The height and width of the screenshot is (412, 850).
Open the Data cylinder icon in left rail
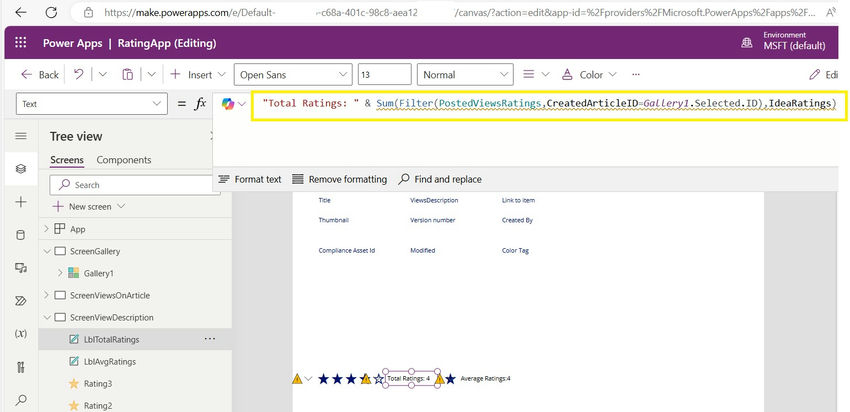pos(21,235)
